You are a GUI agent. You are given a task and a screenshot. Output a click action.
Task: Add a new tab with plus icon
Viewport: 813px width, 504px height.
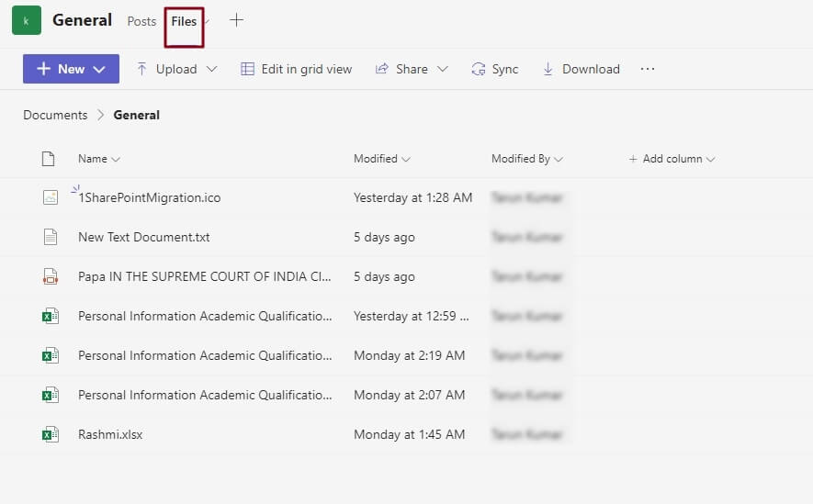[x=236, y=20]
